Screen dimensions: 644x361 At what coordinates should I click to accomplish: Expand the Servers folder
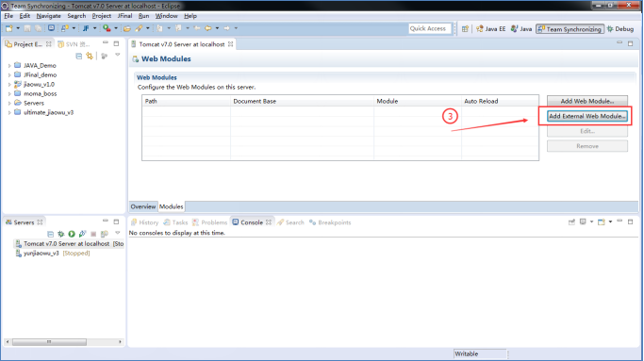coord(9,103)
